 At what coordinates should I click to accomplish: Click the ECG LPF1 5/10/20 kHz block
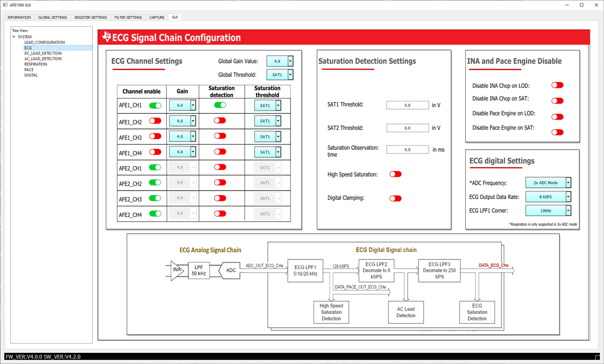(305, 271)
